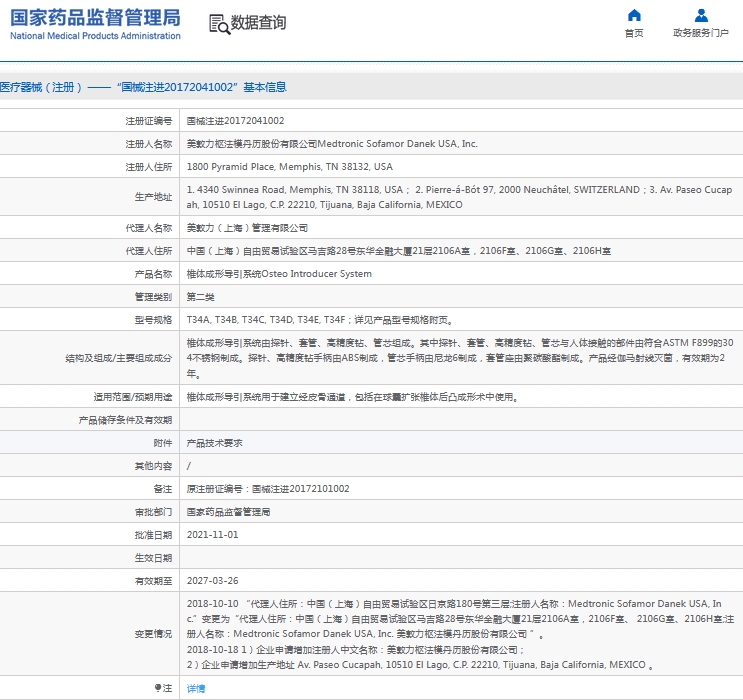
Task: Click the 产品技术要求 attachment text
Action: [214, 443]
